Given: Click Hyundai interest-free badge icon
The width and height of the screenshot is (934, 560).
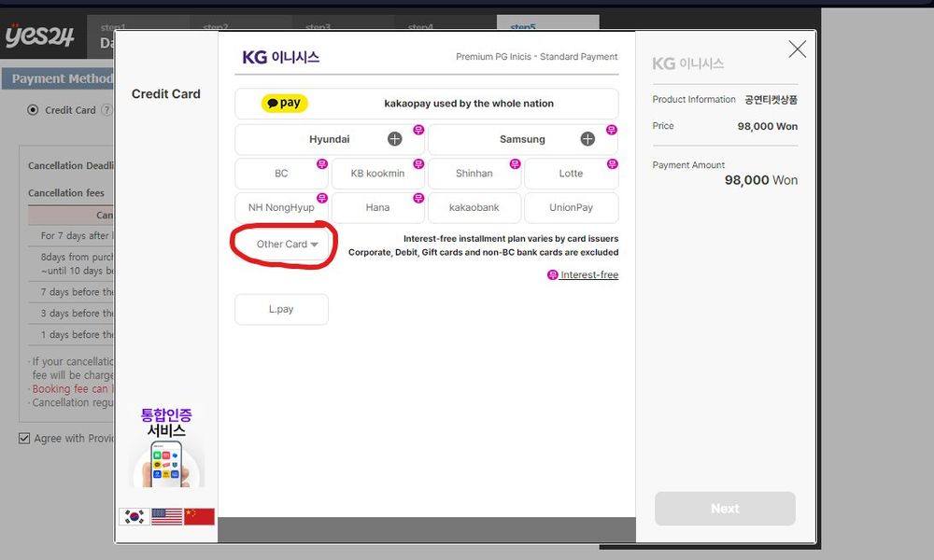Looking at the screenshot, I should (x=418, y=130).
